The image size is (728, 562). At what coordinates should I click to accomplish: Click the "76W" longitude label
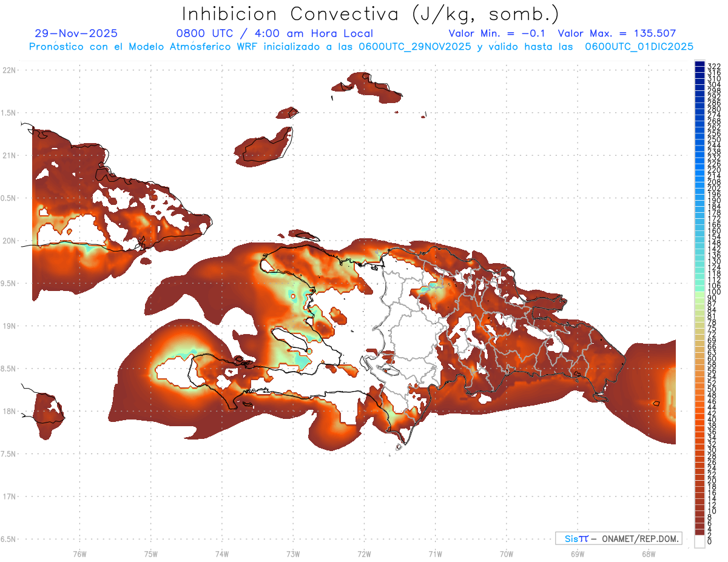79,554
